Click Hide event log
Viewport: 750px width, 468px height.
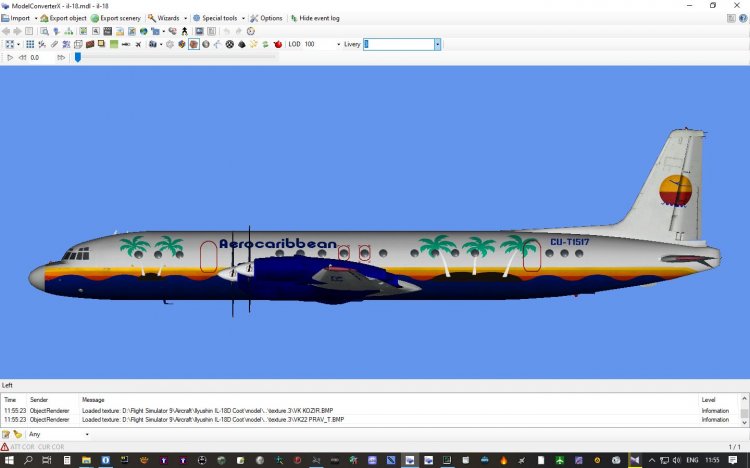click(x=315, y=18)
